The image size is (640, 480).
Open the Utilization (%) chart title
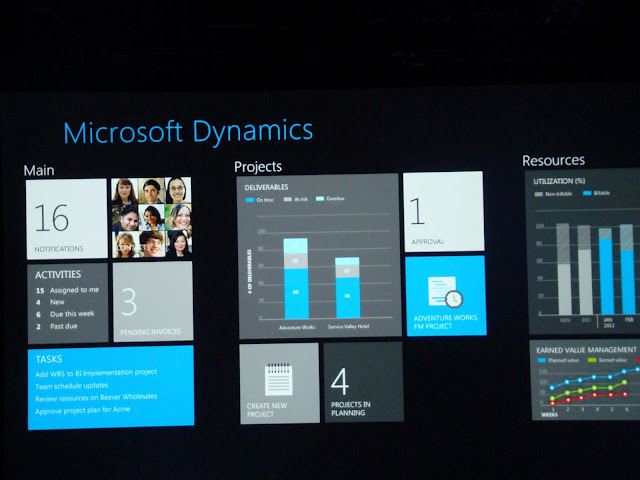pyautogui.click(x=559, y=181)
